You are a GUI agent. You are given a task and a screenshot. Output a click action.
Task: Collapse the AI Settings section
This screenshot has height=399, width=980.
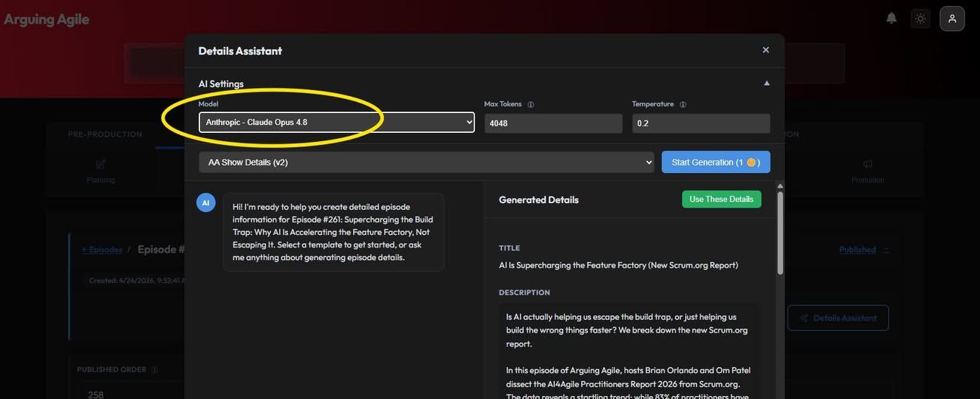pyautogui.click(x=767, y=83)
